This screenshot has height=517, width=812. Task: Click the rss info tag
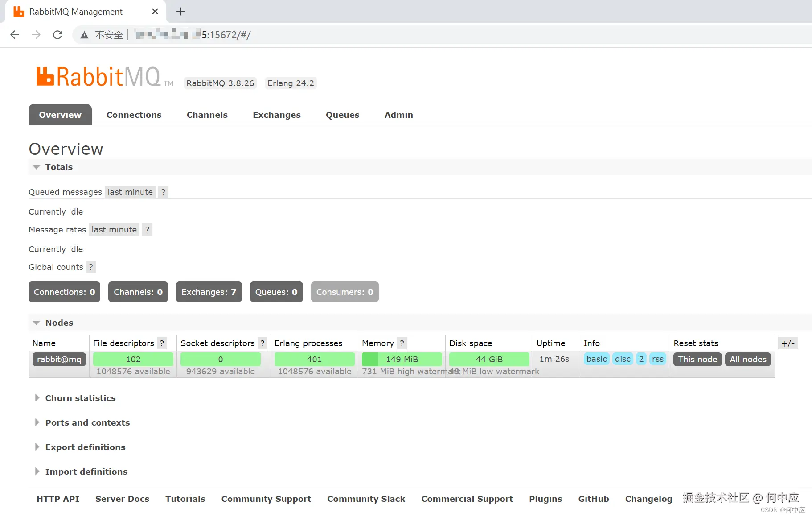658,359
